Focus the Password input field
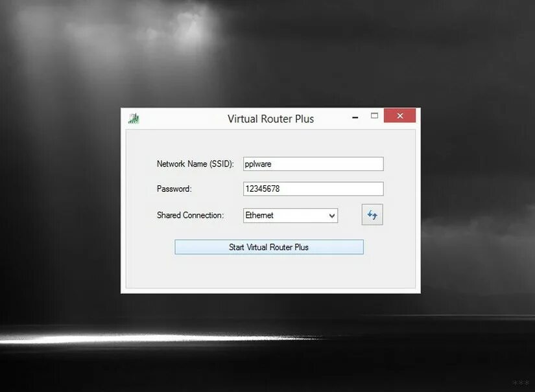535x392 pixels. tap(313, 189)
